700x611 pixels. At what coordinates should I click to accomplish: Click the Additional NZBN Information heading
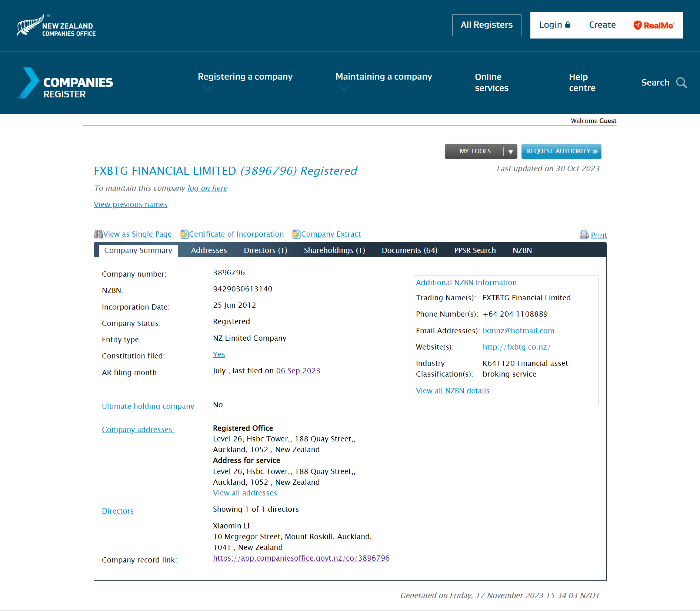[466, 283]
